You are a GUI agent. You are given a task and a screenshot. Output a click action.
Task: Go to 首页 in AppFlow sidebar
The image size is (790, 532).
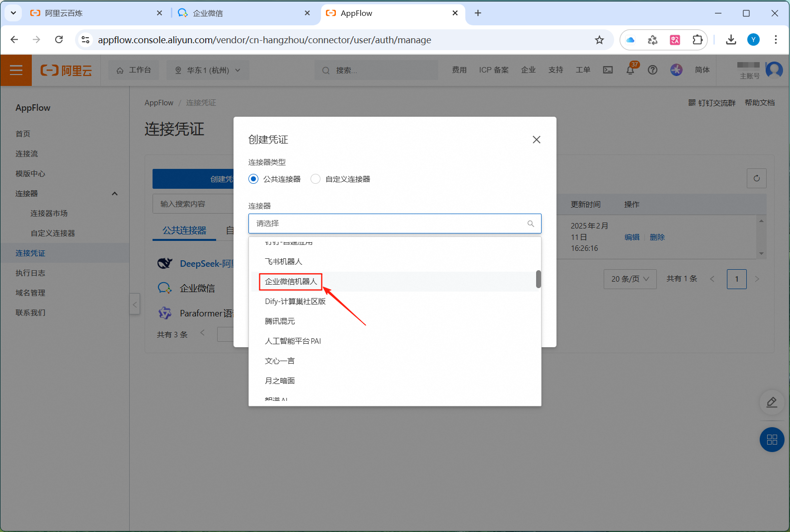(x=23, y=134)
